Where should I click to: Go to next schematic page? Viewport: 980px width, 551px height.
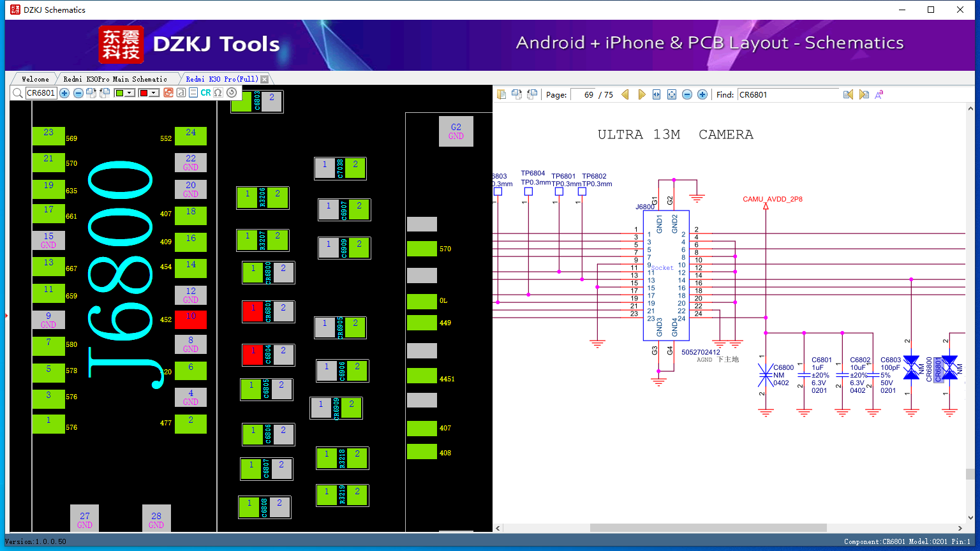641,94
